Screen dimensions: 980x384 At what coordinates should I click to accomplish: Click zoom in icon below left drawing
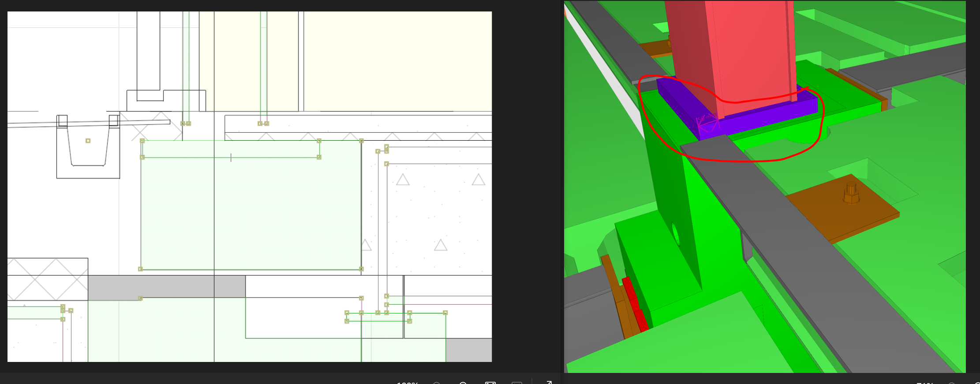pos(463,383)
